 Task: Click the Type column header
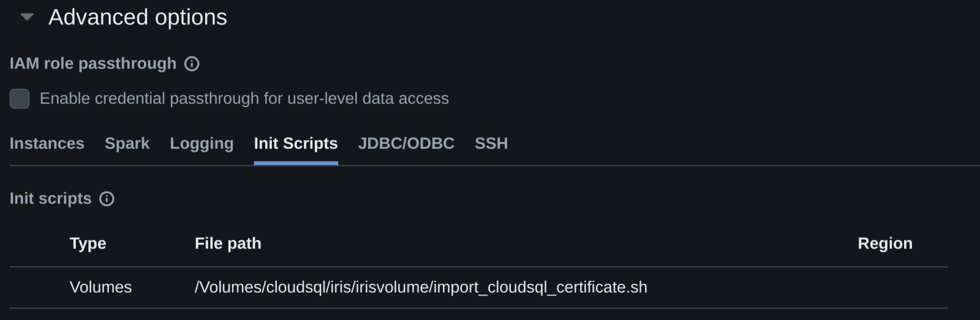pos(88,244)
